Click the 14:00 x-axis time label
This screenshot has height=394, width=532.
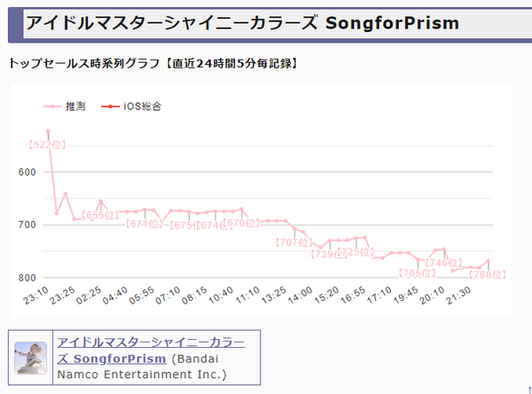coord(300,295)
